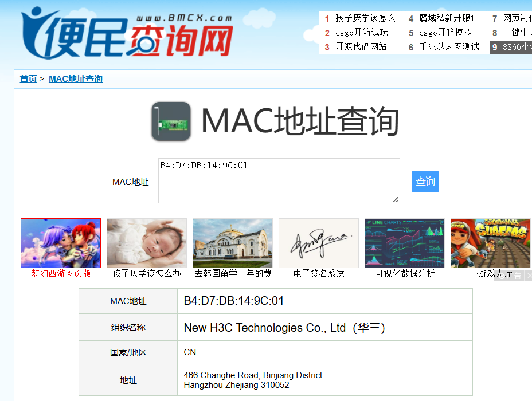Open the 千兆以太网测试 hot link

point(449,47)
